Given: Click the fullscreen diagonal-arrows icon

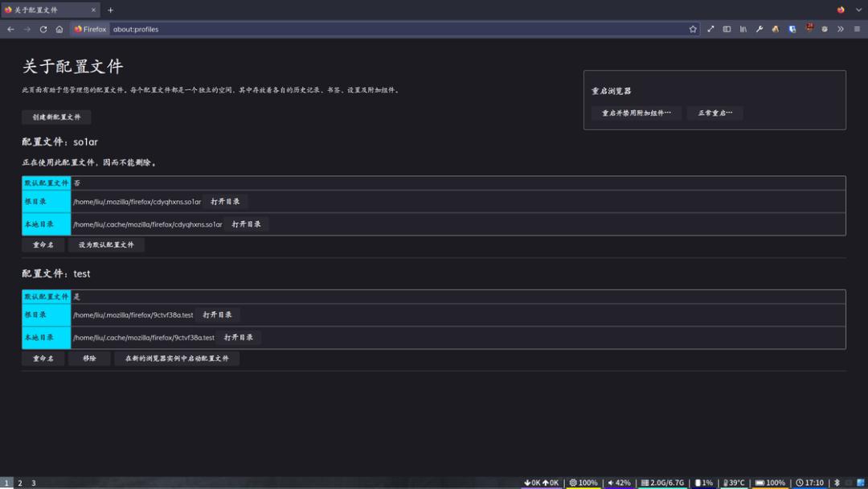Looking at the screenshot, I should coord(710,29).
